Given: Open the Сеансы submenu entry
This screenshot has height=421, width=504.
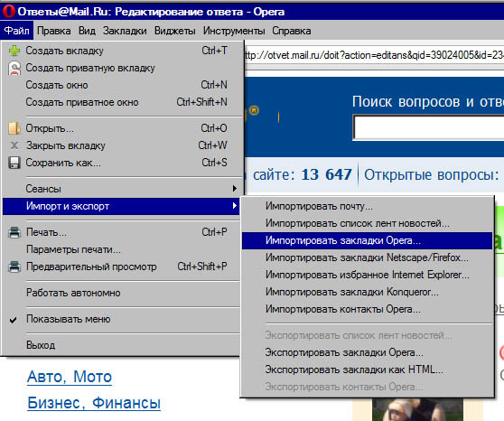Looking at the screenshot, I should point(121,189).
